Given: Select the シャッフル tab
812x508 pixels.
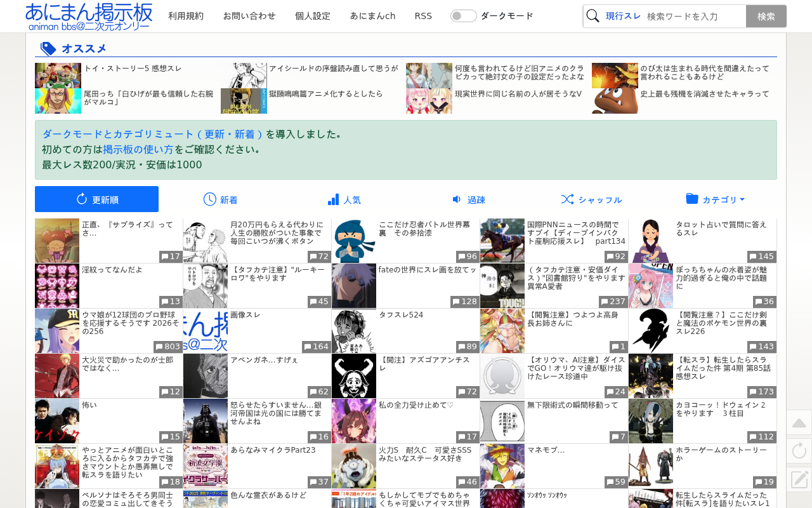Looking at the screenshot, I should point(591,199).
